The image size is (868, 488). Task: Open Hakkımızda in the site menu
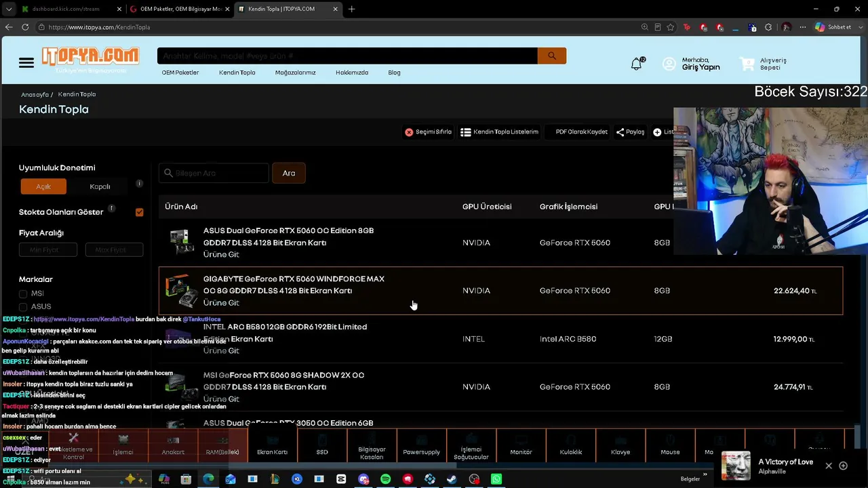tap(352, 73)
